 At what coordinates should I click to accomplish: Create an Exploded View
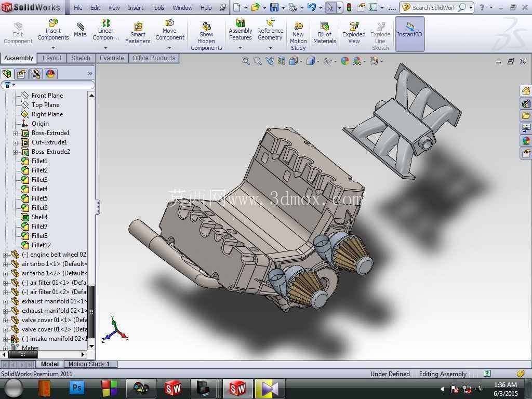click(x=353, y=33)
